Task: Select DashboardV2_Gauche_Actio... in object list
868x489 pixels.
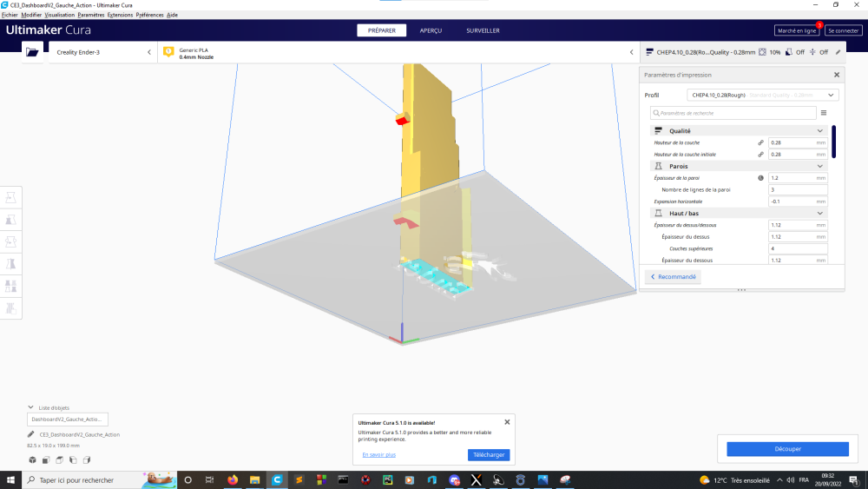Action: (x=68, y=420)
